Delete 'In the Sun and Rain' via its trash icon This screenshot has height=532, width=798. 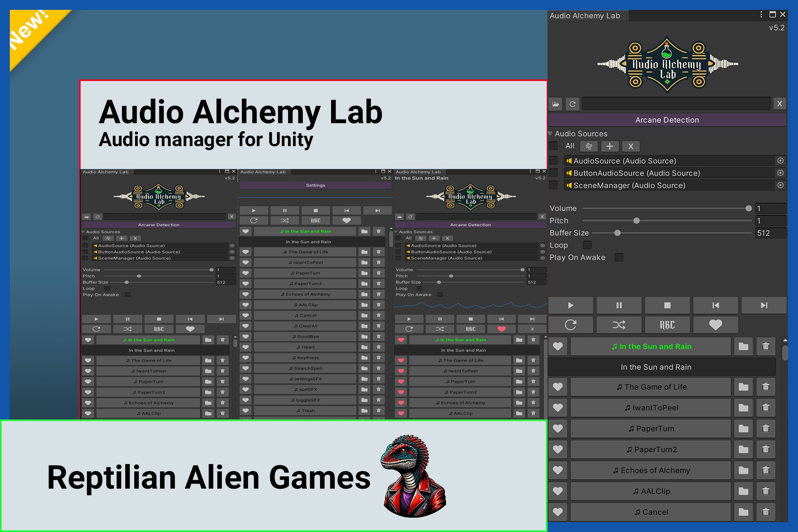click(x=766, y=346)
